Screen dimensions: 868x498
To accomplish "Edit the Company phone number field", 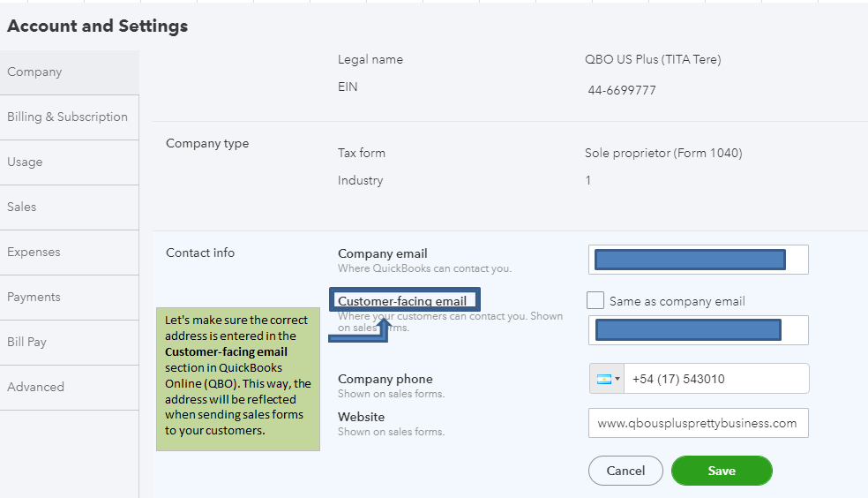I will pyautogui.click(x=716, y=379).
